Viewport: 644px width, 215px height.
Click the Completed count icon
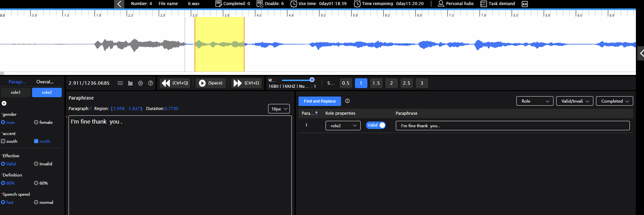pos(218,4)
